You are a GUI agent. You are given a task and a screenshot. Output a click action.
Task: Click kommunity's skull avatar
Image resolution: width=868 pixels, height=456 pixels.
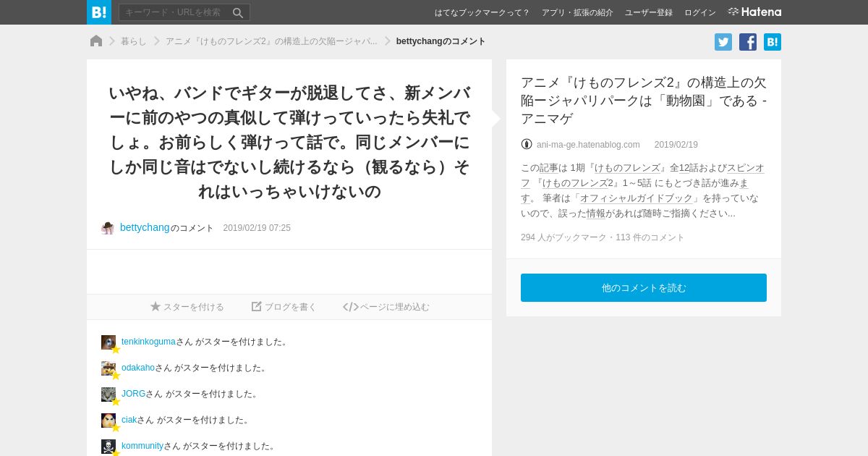(109, 447)
